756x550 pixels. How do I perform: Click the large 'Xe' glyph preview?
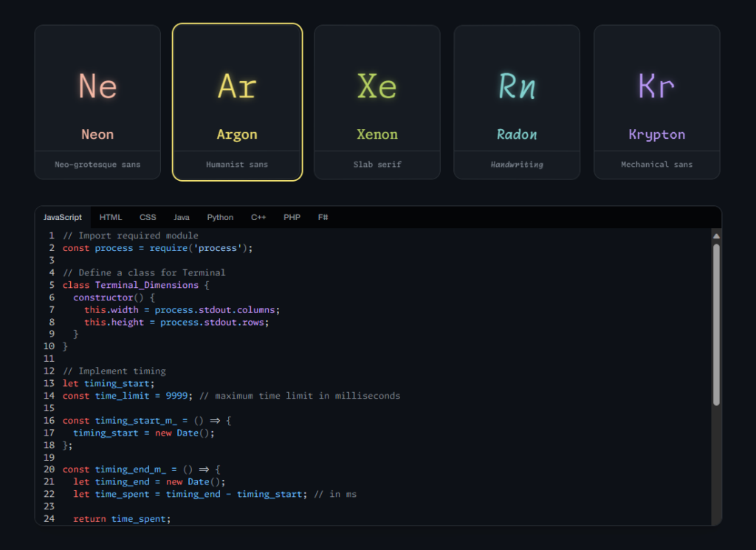377,86
